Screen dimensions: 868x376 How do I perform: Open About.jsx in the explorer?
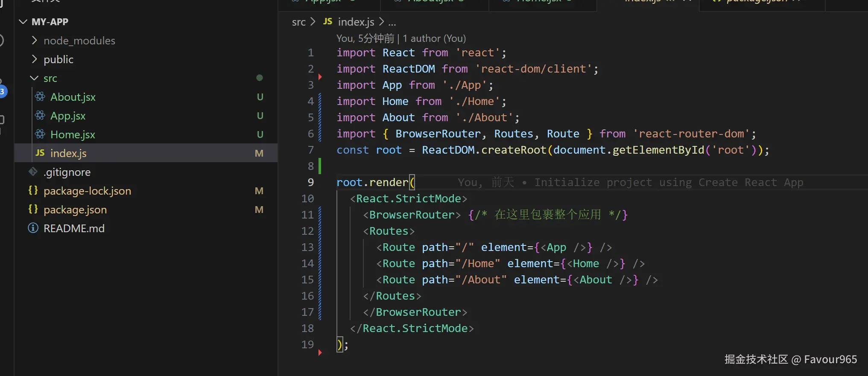[x=73, y=97]
